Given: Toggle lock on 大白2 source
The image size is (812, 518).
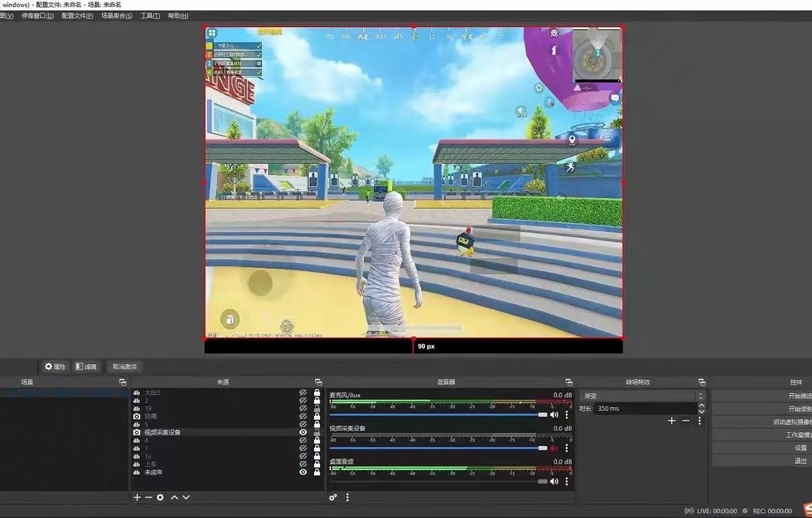Looking at the screenshot, I should 317,393.
